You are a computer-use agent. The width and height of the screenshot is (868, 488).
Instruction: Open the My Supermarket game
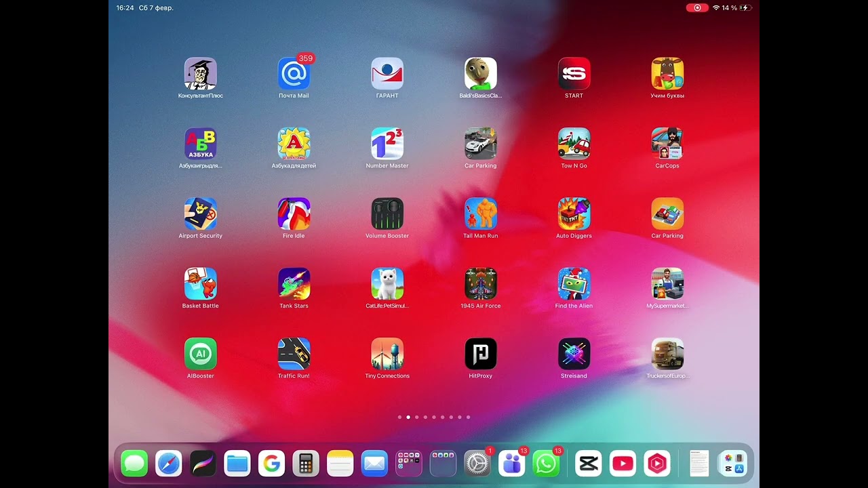[x=667, y=283]
